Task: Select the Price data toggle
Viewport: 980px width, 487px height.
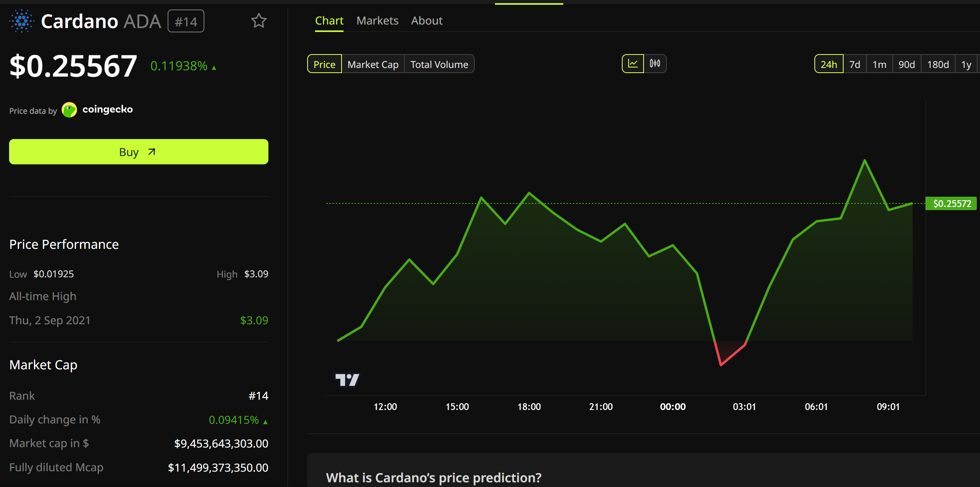Action: (x=325, y=64)
